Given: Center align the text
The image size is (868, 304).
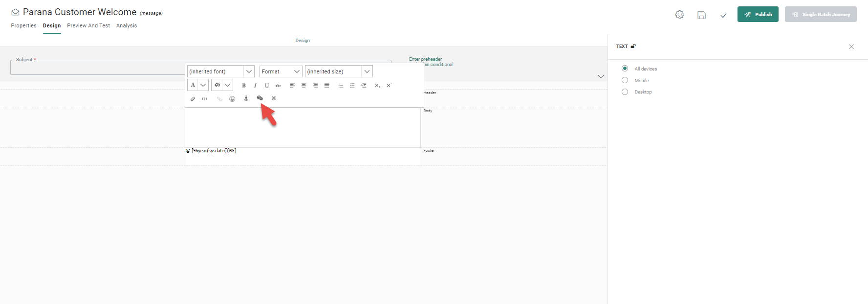Looking at the screenshot, I should click(x=304, y=86).
